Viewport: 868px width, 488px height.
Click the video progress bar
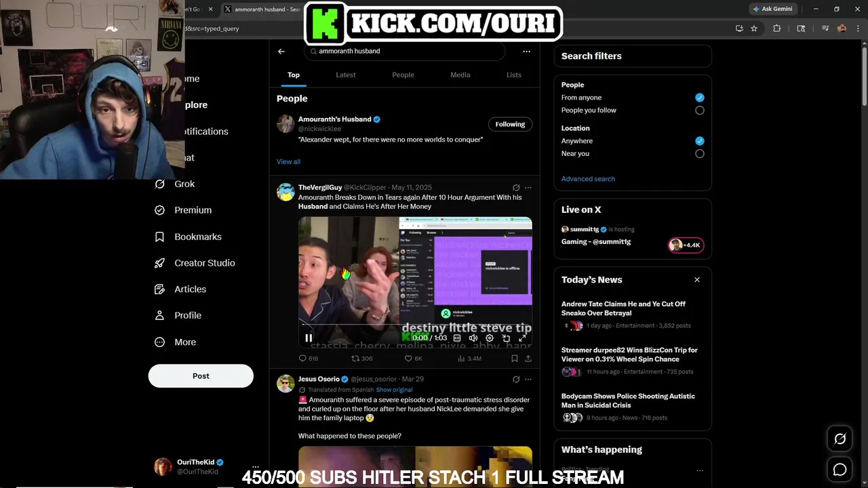[415, 326]
